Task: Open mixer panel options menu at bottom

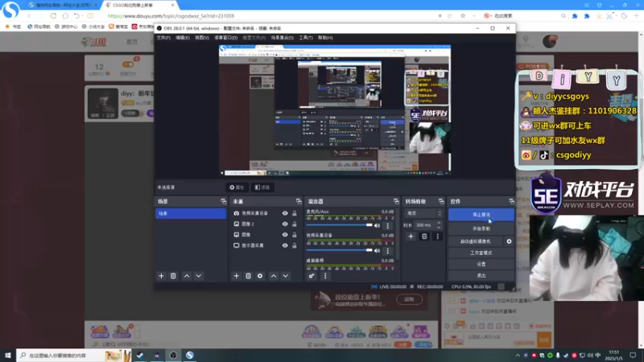Action: 325,276
